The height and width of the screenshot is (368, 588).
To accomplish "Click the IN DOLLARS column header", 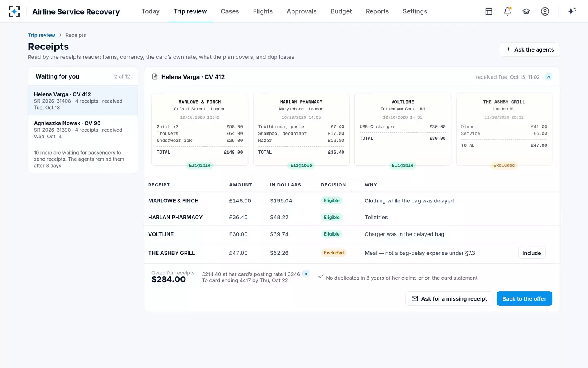I will pyautogui.click(x=285, y=185).
